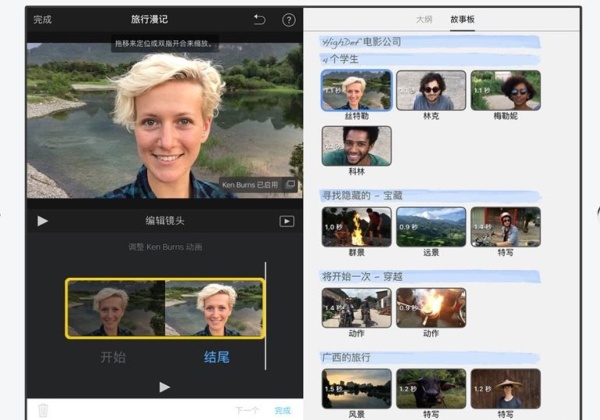Select the 科林 storyboard thumbnail
The image size is (600, 420).
pos(357,146)
